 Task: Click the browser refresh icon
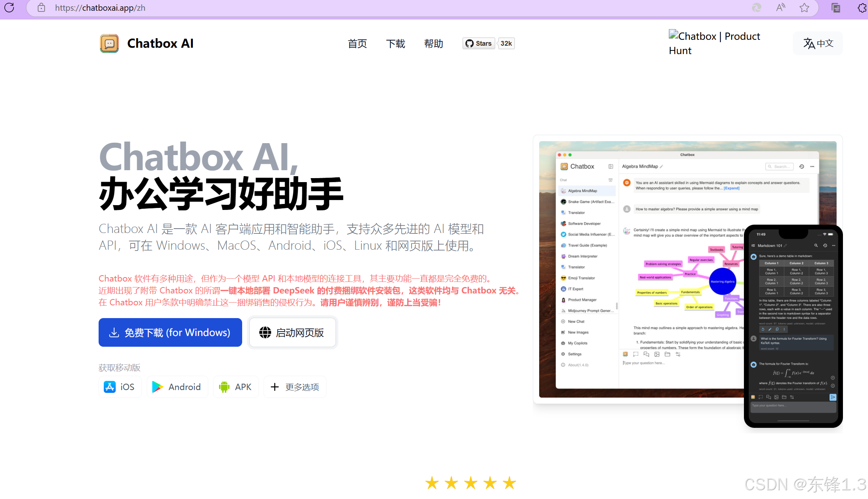(x=10, y=8)
